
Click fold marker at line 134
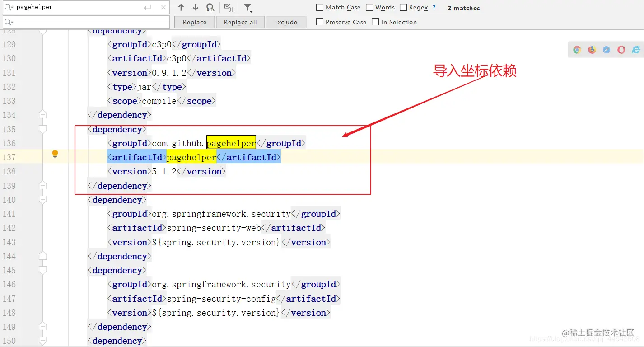pyautogui.click(x=43, y=114)
